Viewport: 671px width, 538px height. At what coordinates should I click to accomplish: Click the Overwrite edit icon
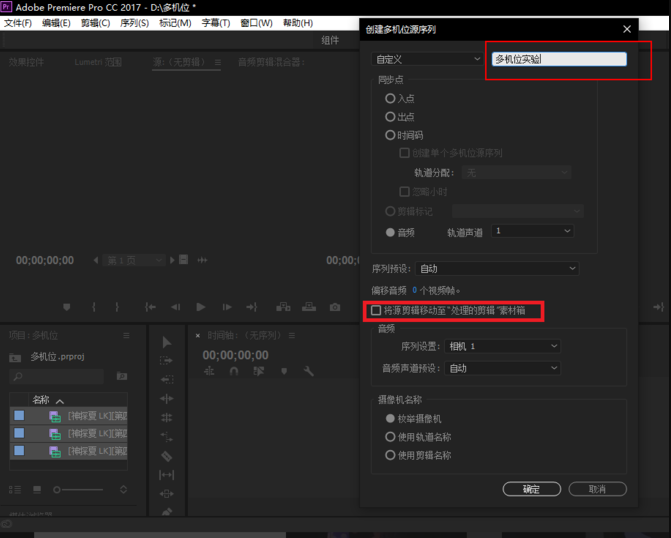click(x=309, y=307)
